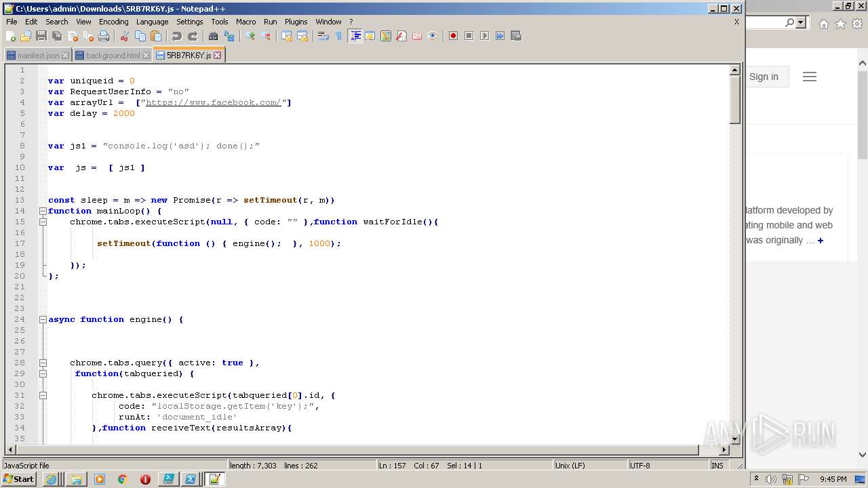
Task: Open browser Favorites star icon
Action: tap(840, 24)
